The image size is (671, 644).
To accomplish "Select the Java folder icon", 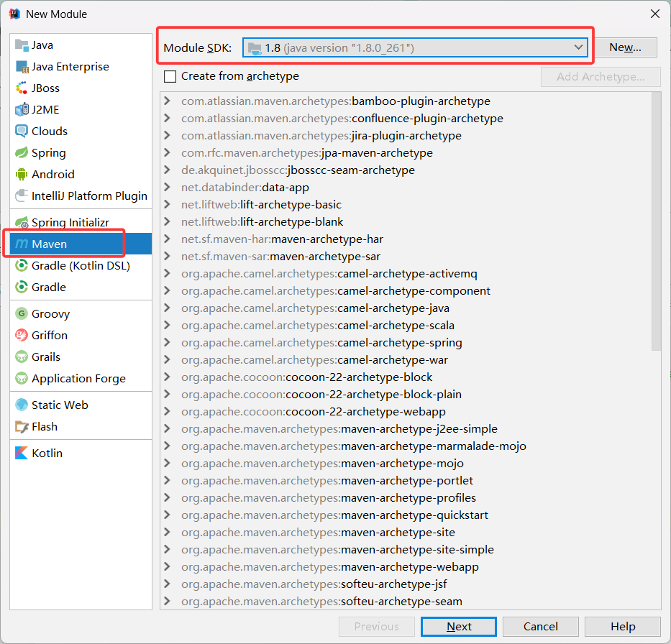I will coord(22,45).
